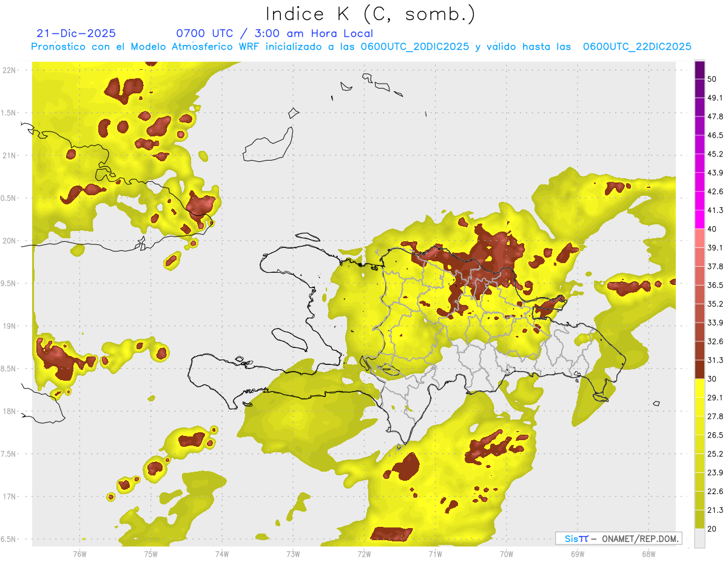Click the legend value '20'

712,529
